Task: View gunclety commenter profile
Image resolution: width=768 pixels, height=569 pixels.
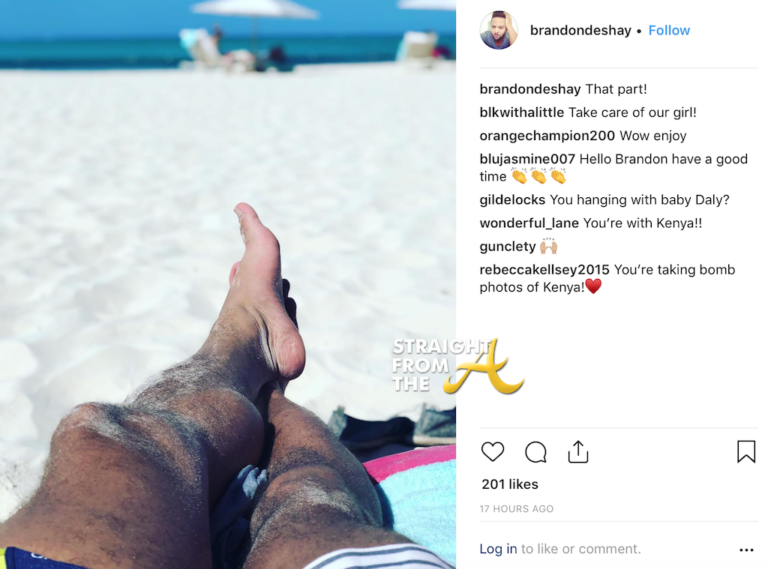Action: [x=508, y=246]
